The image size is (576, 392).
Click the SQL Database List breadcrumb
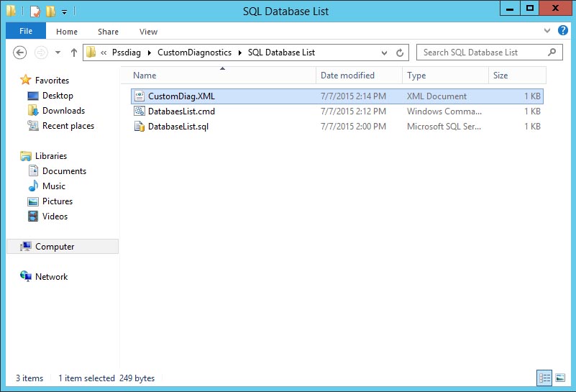(281, 53)
